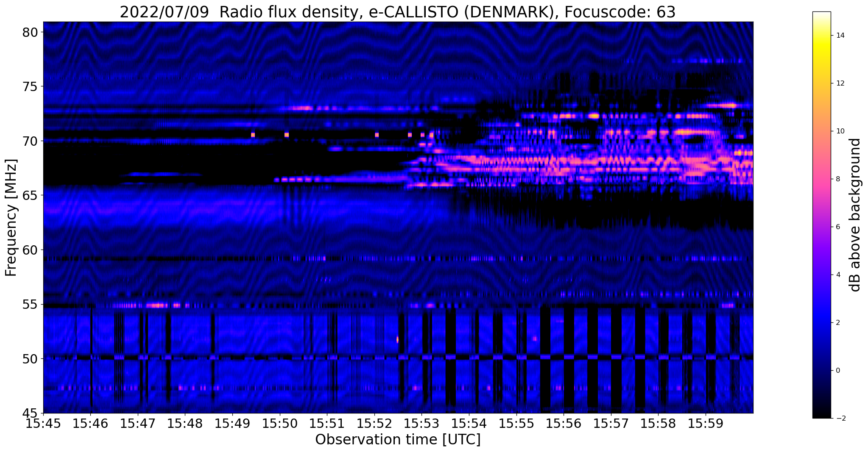The image size is (868, 452).
Task: Click the 15:51 time tick label
Action: coord(327,424)
